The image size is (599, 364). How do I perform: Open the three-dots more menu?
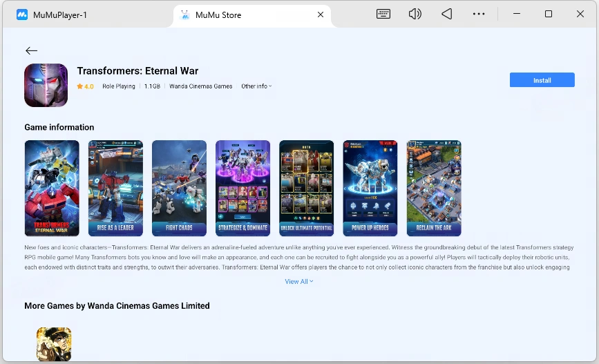[479, 14]
